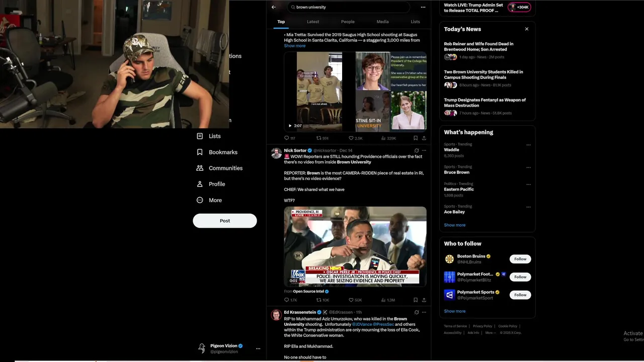Open Ed Krassenstein's name link
Image resolution: width=644 pixels, height=362 pixels.
[300, 312]
